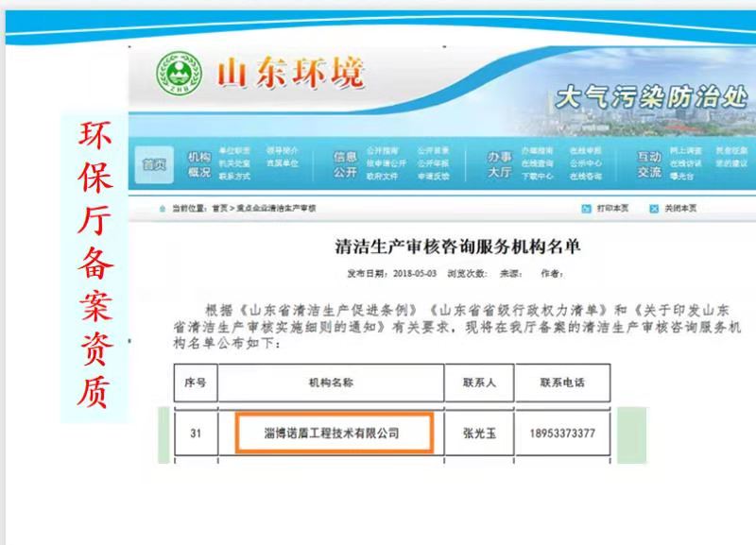The width and height of the screenshot is (756, 545).
Task: Click the 打印本页 link
Action: [612, 209]
